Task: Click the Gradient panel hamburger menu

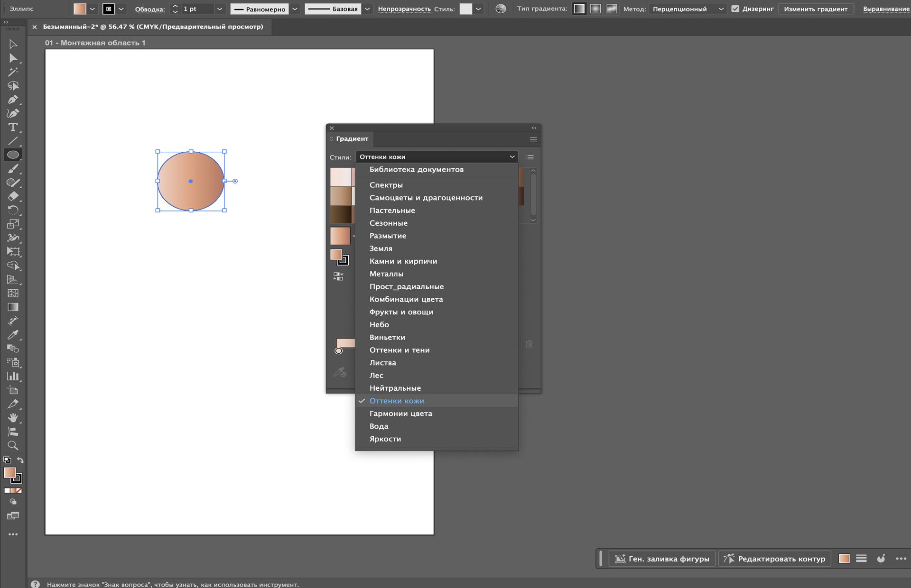Action: [533, 139]
